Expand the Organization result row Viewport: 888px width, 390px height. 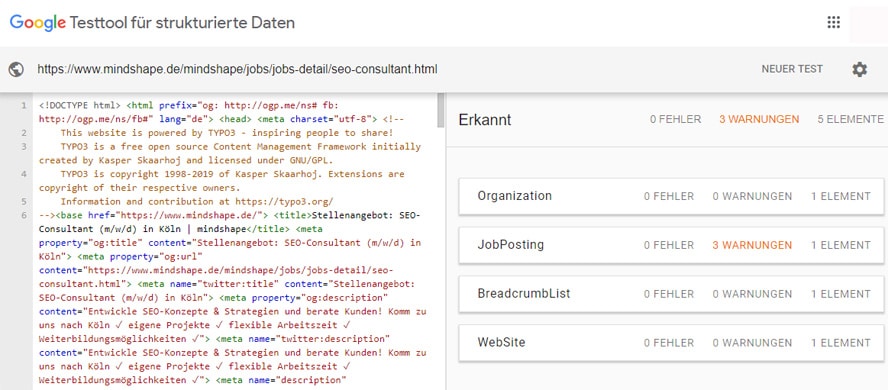tap(671, 196)
